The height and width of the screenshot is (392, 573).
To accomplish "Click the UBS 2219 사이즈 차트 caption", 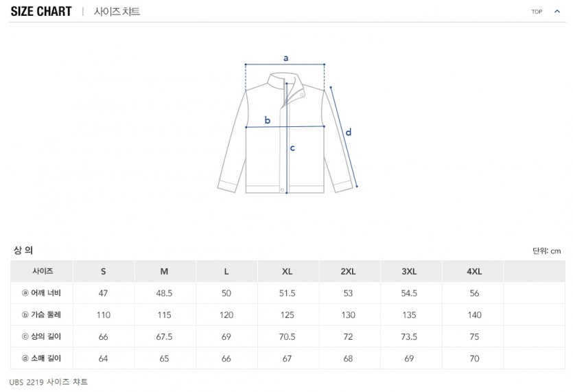I will [49, 382].
